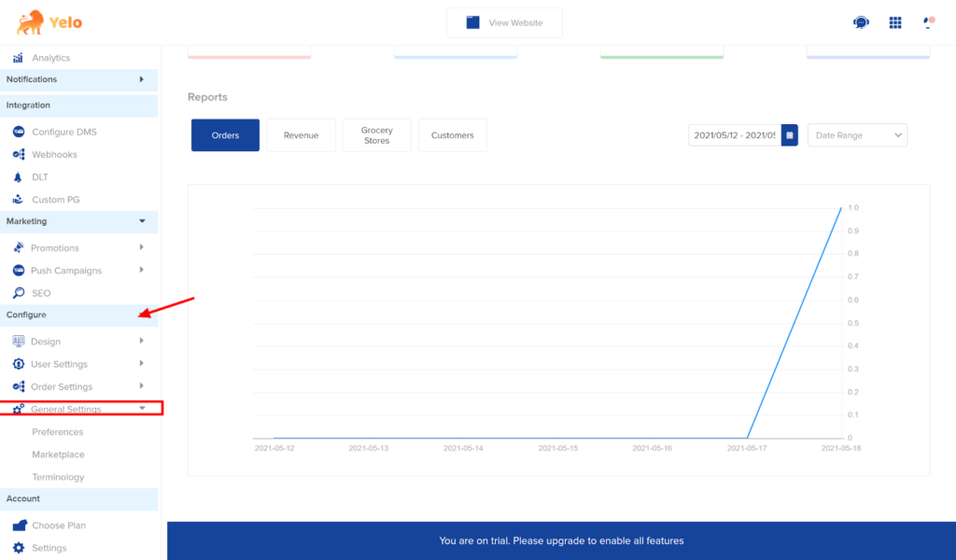Open the Webhooks sidebar icon
The height and width of the screenshot is (560, 956).
pos(19,154)
